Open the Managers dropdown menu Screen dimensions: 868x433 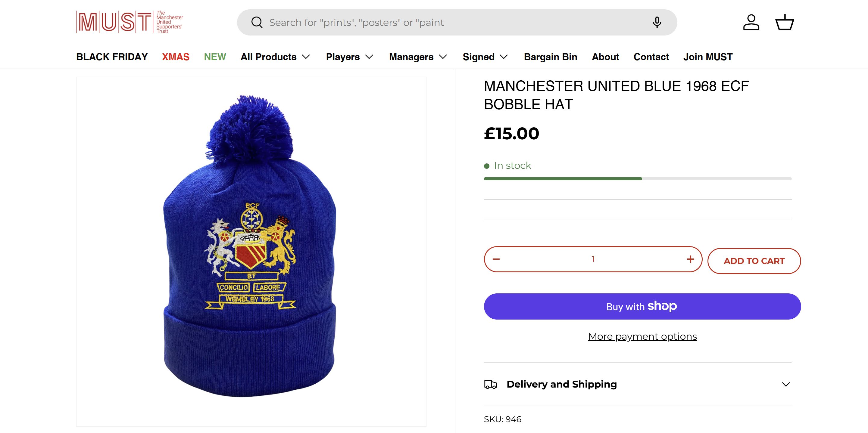(x=418, y=57)
